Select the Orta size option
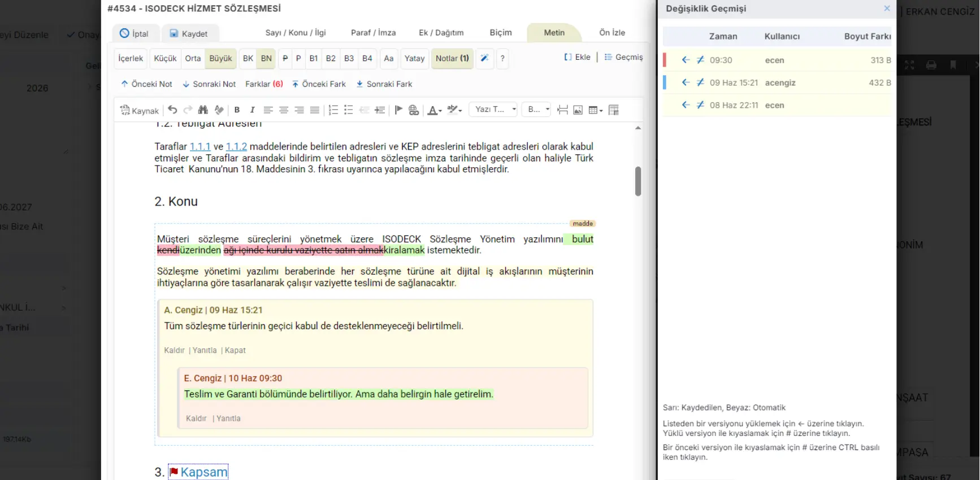The height and width of the screenshot is (480, 980). 193,58
